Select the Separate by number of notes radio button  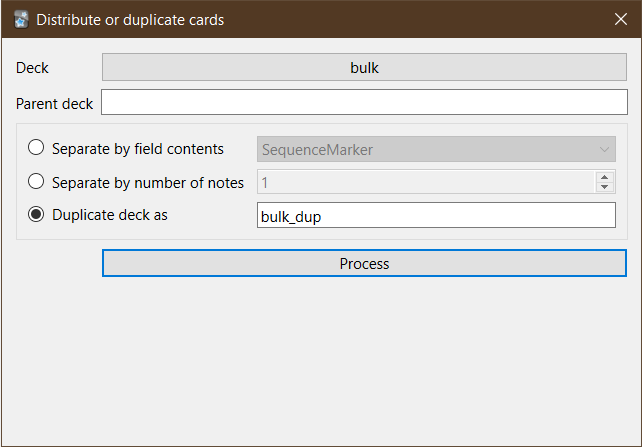click(x=36, y=181)
